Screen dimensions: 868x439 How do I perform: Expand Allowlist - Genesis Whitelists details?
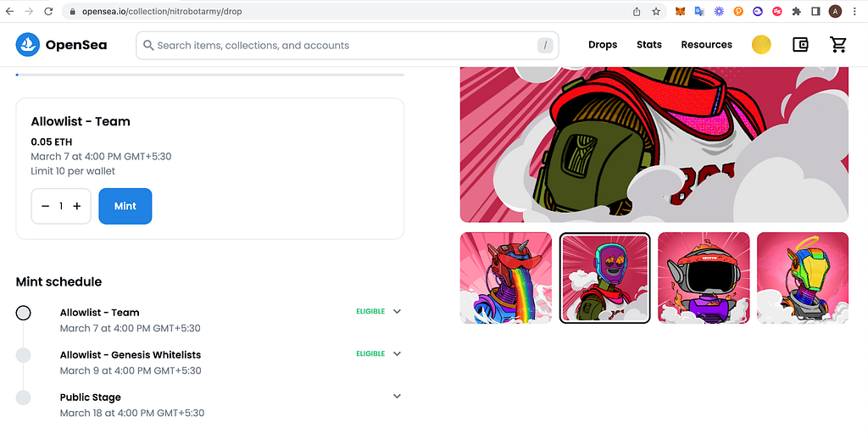397,353
